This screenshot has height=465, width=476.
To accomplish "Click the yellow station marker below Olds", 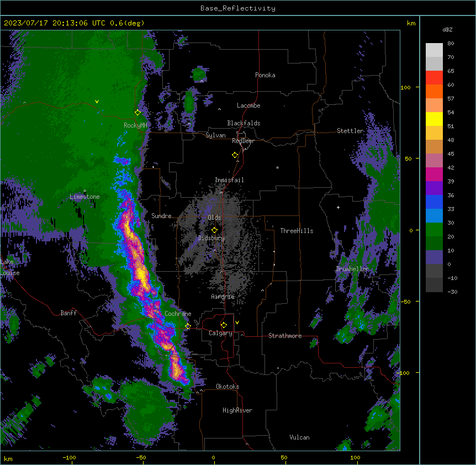I will [215, 230].
